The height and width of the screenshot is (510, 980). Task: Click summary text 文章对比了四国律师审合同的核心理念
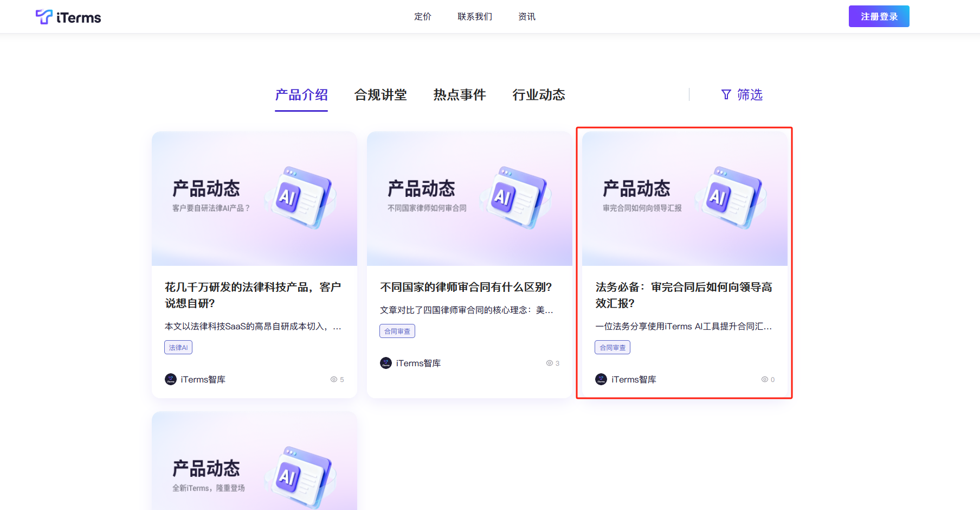click(x=467, y=310)
